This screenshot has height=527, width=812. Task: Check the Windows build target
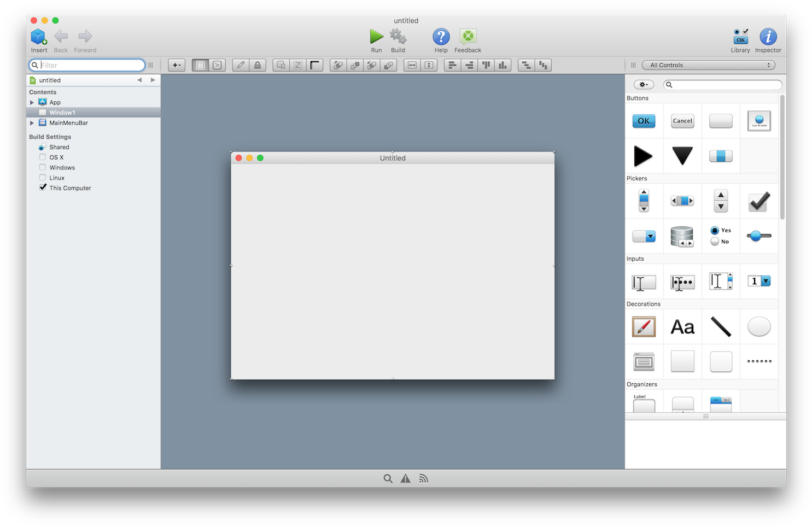pyautogui.click(x=43, y=167)
